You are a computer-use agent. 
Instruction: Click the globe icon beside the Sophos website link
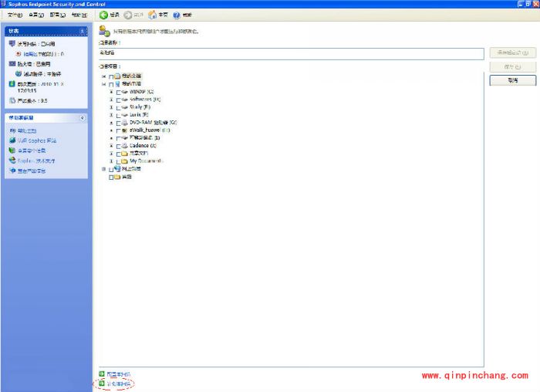(12, 141)
